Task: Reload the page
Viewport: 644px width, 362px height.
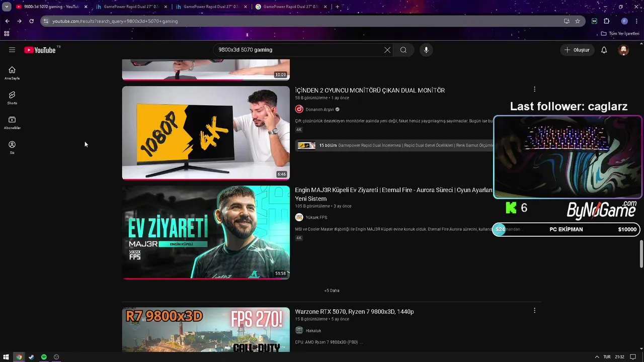Action: [31, 21]
